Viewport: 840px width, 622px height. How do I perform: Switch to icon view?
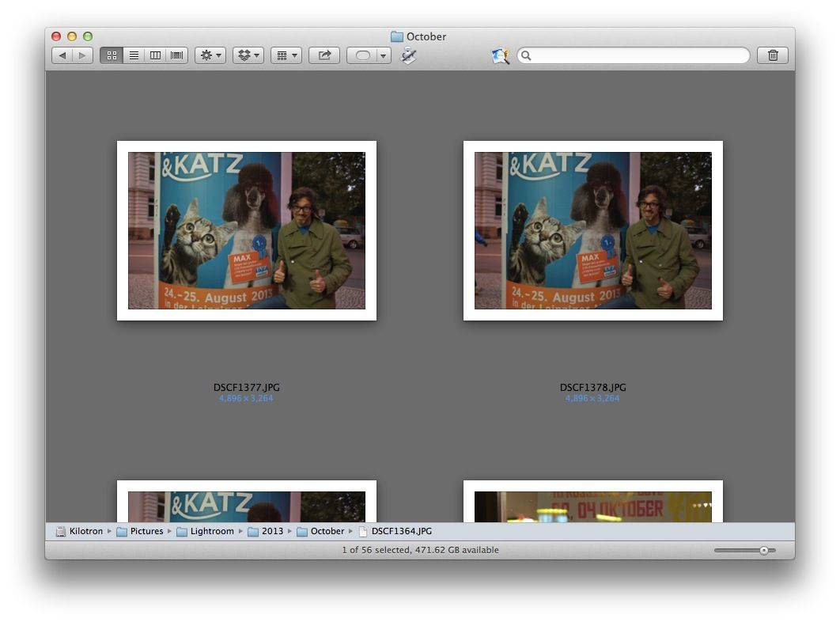point(112,55)
